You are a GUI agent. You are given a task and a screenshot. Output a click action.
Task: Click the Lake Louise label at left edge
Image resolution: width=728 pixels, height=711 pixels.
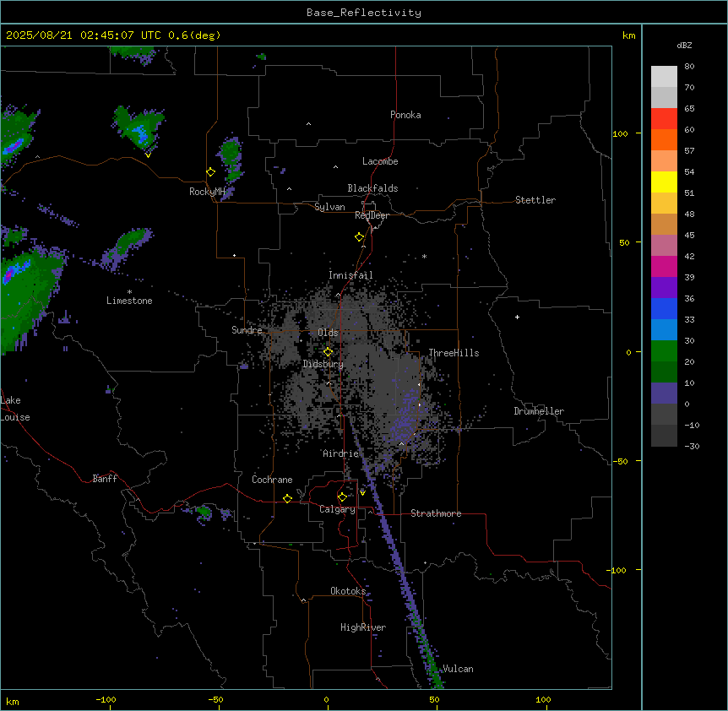(x=15, y=409)
